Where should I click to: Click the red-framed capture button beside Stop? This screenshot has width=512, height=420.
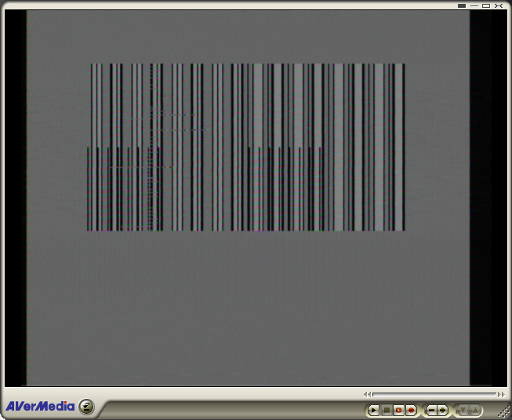(398, 410)
